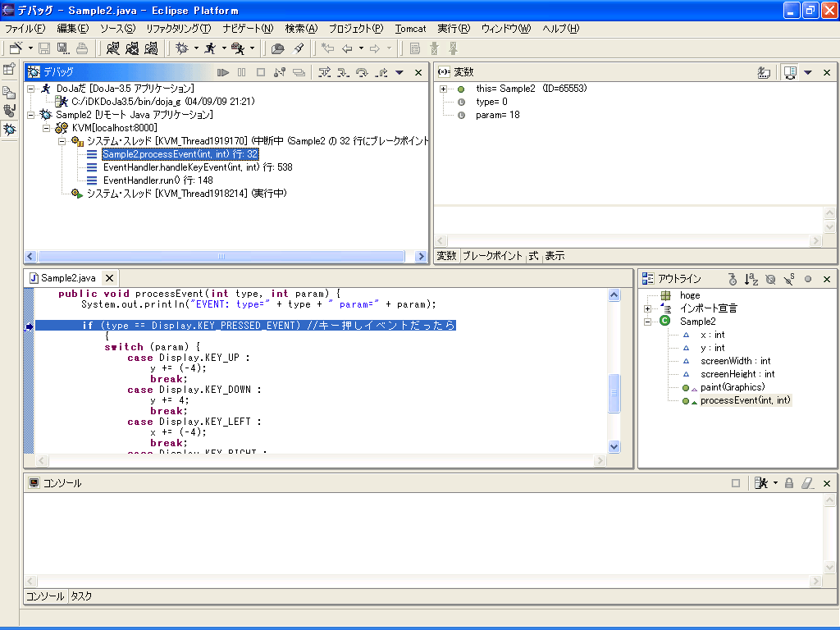The width and height of the screenshot is (840, 630).
Task: Open the Run launch history dropdown
Action: pyautogui.click(x=224, y=48)
